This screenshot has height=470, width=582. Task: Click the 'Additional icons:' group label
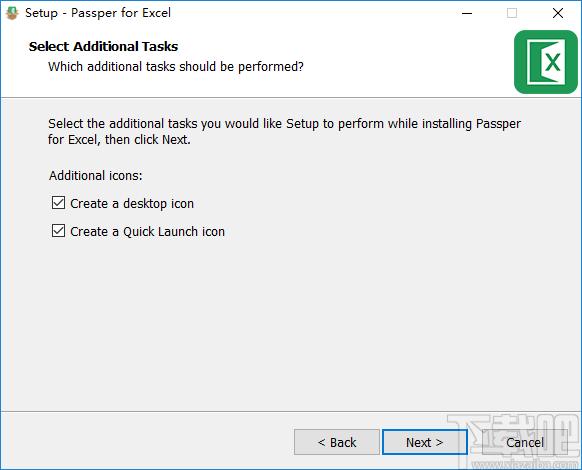95,175
